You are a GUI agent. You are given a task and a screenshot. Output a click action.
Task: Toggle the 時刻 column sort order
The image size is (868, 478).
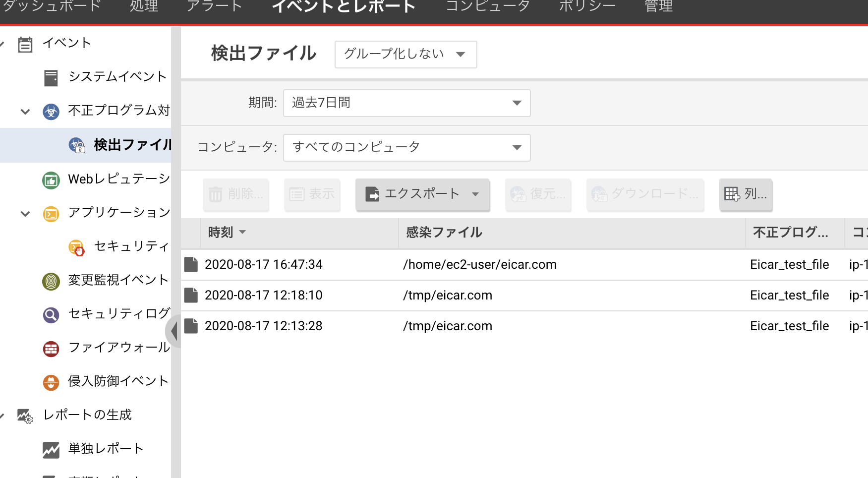coord(227,232)
